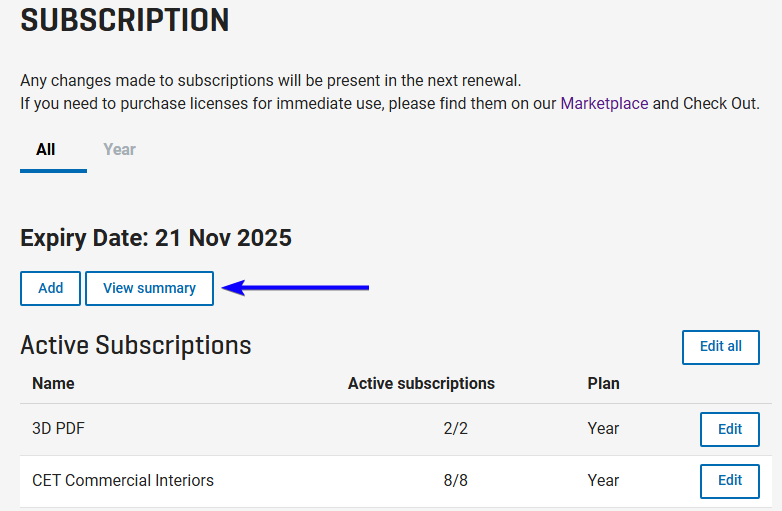Click the SUBSCRIPTION page title
Image resolution: width=782 pixels, height=511 pixels.
click(x=125, y=20)
